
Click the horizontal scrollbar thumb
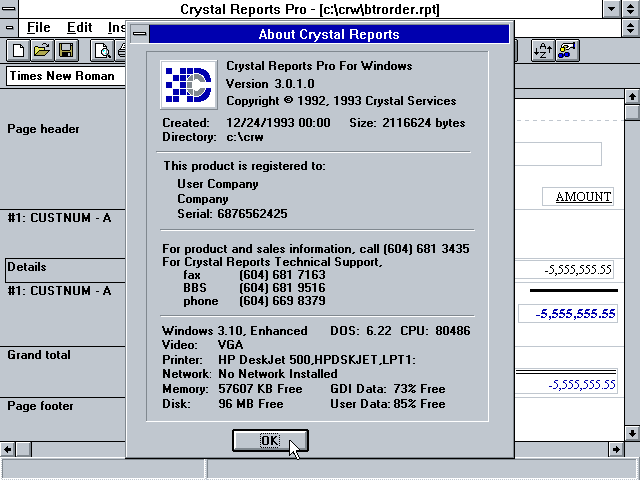23,449
